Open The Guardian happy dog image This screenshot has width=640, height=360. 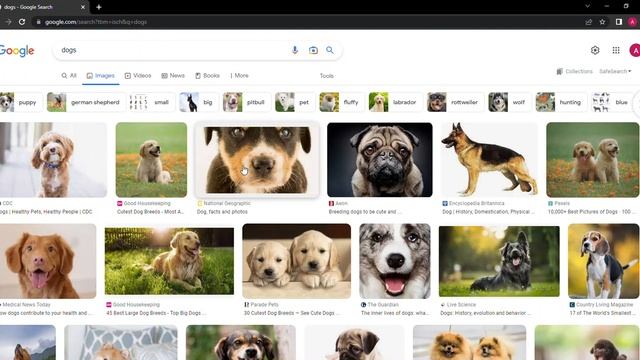[x=395, y=261]
